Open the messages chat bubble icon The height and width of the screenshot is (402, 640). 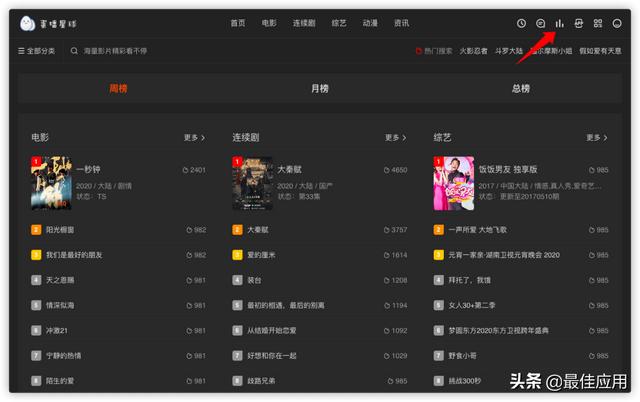click(540, 23)
